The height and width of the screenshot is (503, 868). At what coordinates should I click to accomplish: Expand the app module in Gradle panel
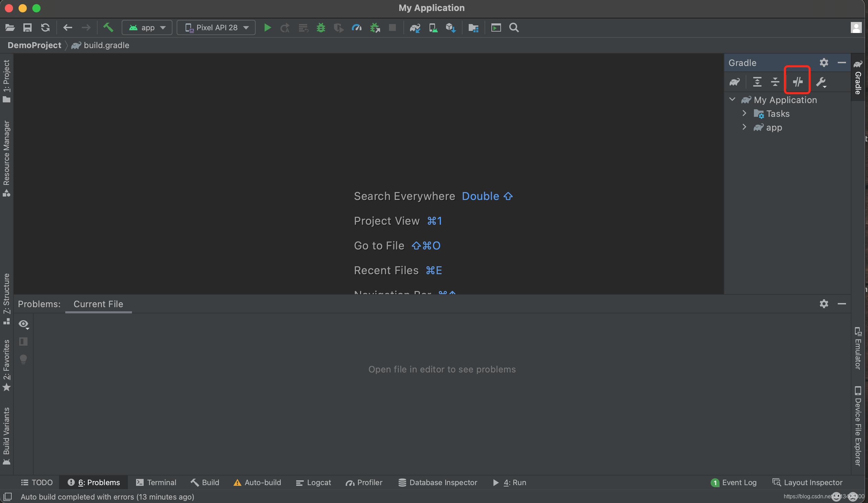point(745,127)
